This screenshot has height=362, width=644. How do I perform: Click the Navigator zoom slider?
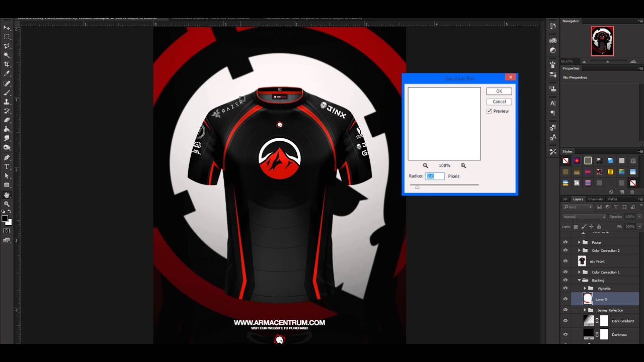[607, 61]
